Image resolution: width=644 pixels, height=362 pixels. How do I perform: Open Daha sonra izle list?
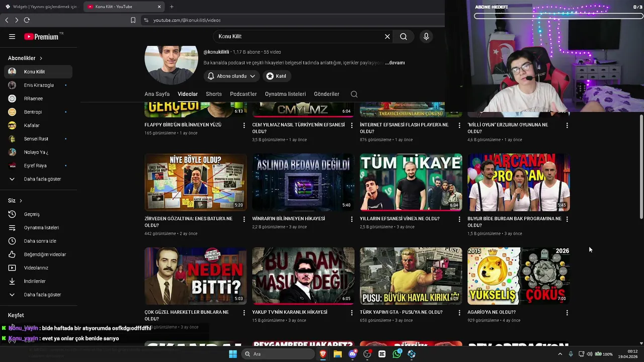coord(38,241)
